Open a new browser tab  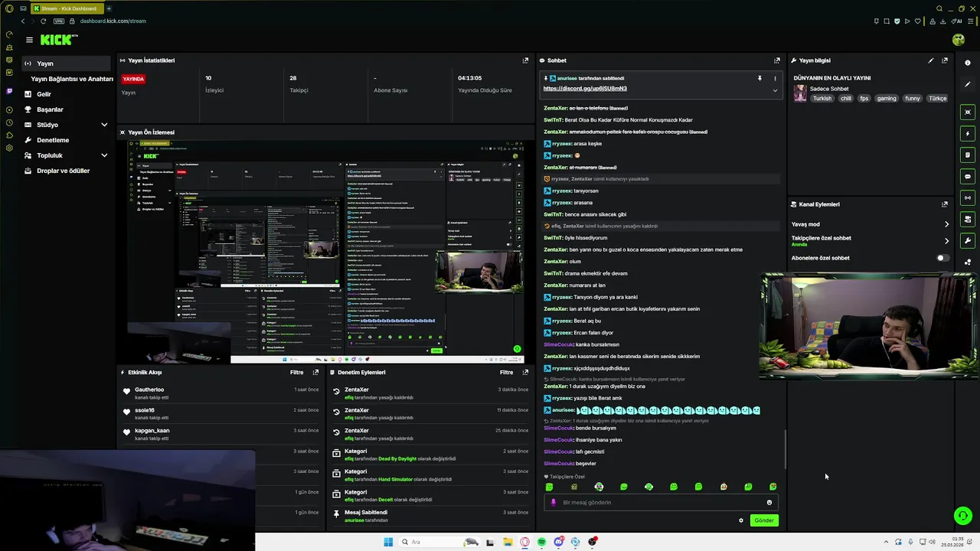click(x=109, y=8)
